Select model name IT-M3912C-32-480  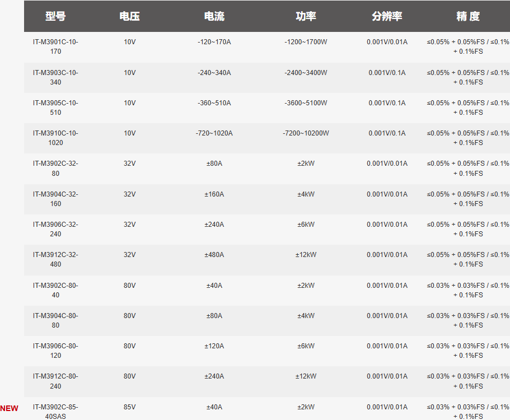pos(55,259)
